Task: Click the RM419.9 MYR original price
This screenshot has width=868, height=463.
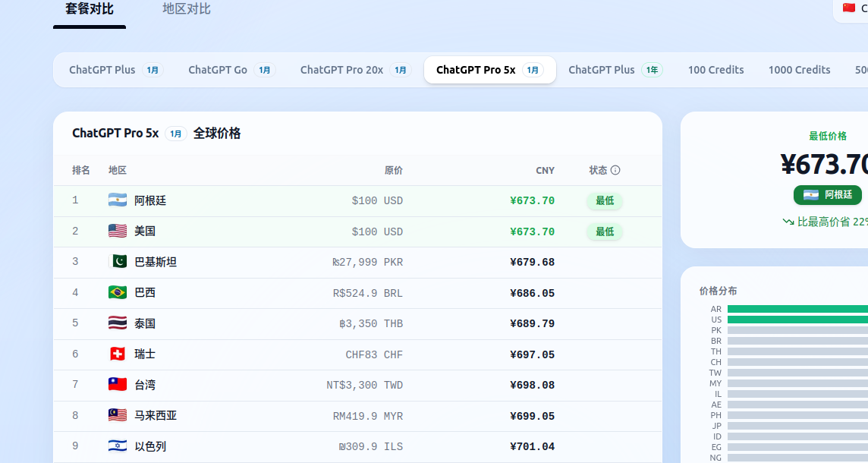Action: [x=367, y=416]
